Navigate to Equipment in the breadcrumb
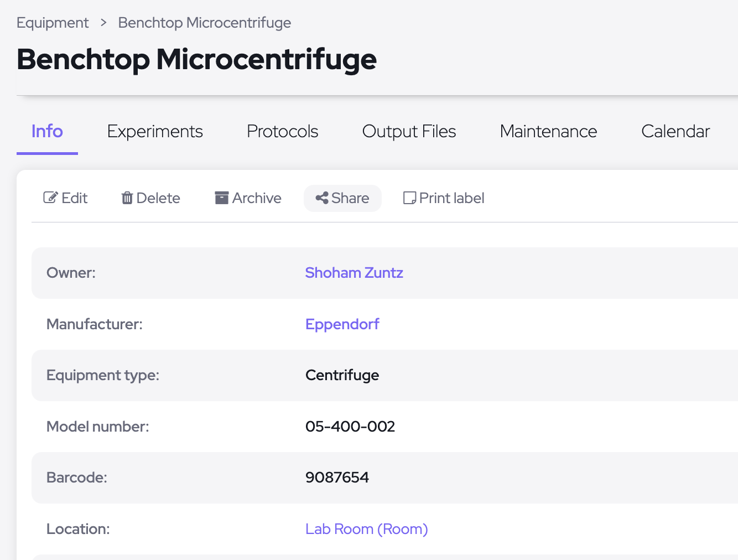Viewport: 738px width, 560px height. click(53, 23)
